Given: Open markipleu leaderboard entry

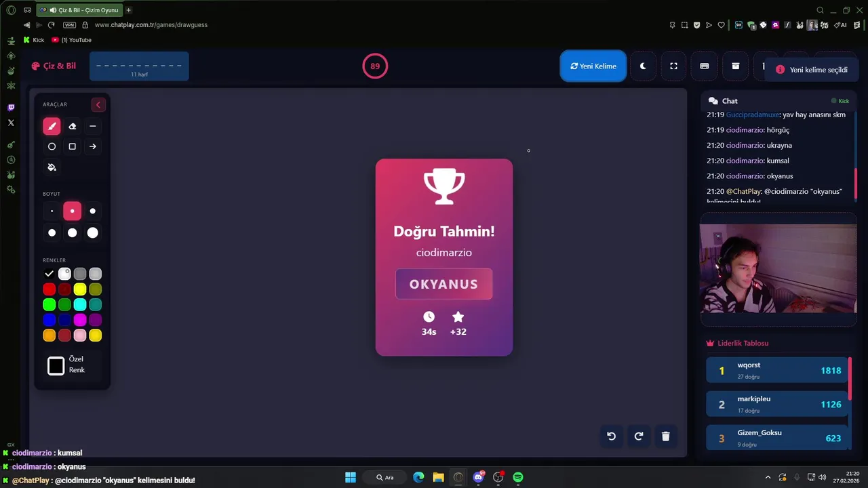Looking at the screenshot, I should [777, 404].
